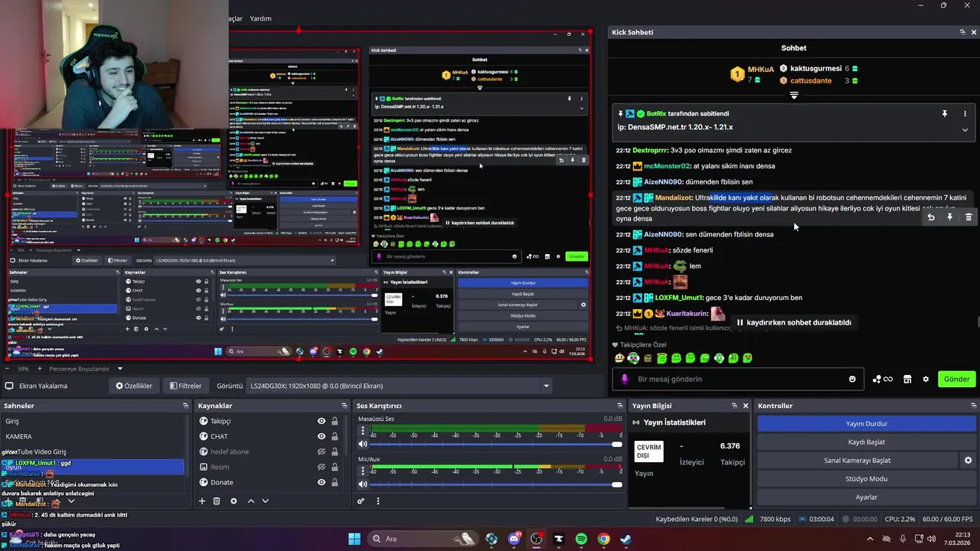Select the KAMERA scene
The width and height of the screenshot is (980, 551).
(93, 436)
